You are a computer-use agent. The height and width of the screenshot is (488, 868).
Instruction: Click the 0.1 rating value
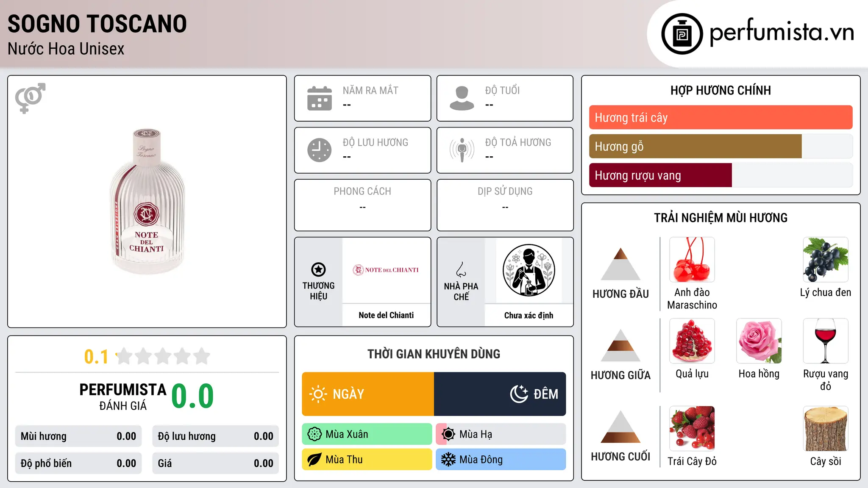96,357
